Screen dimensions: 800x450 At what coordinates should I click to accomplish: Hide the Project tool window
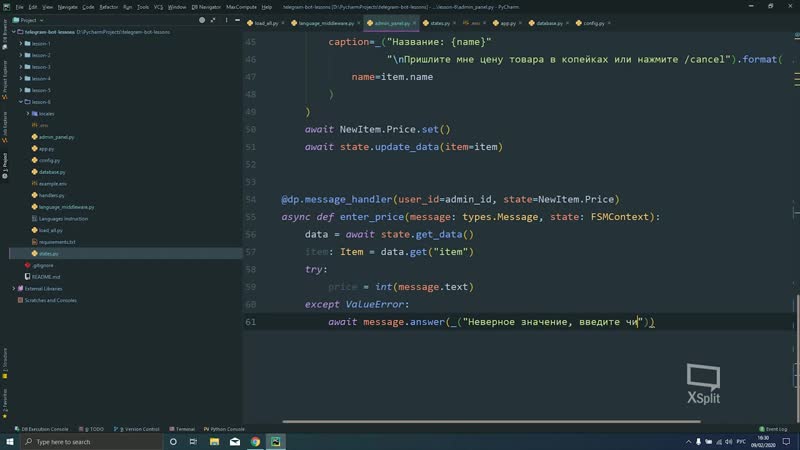point(237,20)
